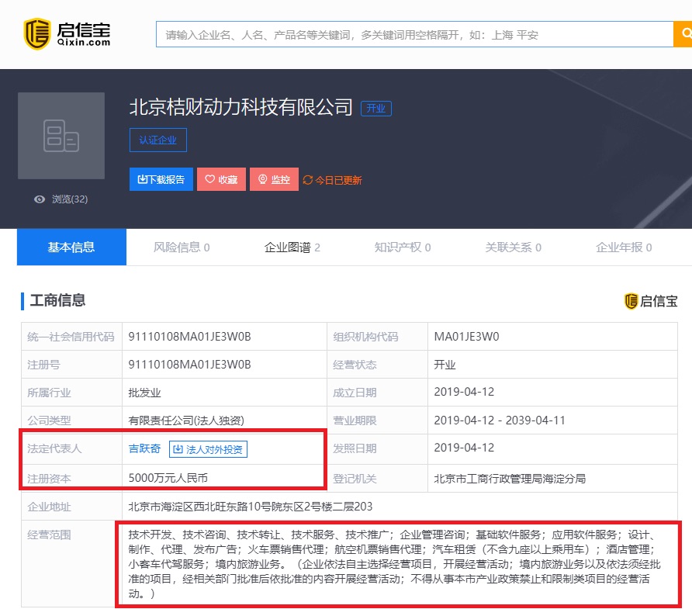The width and height of the screenshot is (692, 616).
Task: Click the 启信宝 watermark logo in 工商信息
Action: click(651, 301)
